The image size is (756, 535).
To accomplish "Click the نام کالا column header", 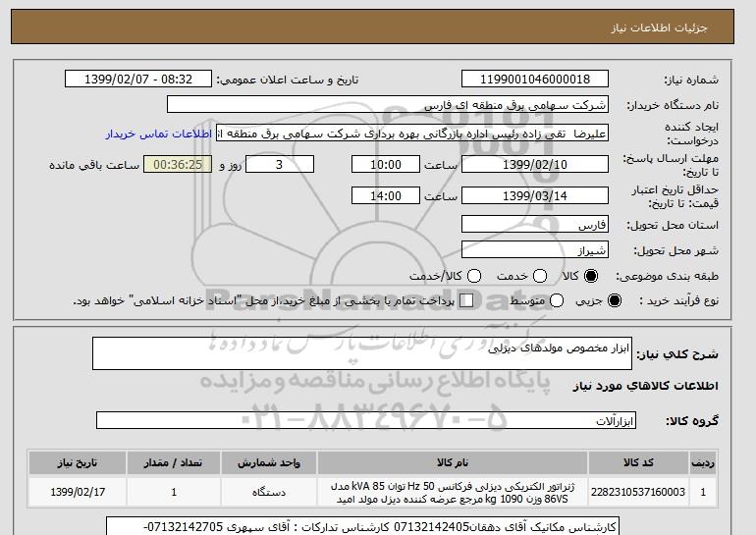I will [x=453, y=462].
